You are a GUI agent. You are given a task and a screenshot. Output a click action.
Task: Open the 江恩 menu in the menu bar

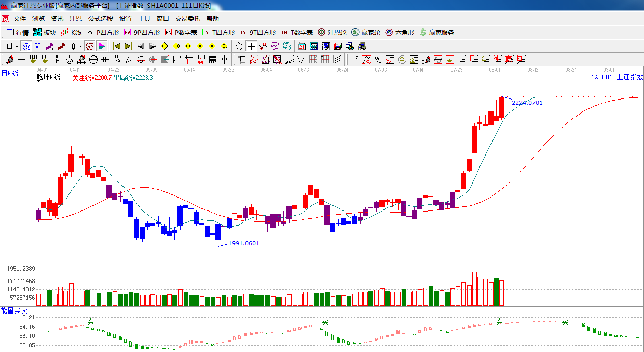pos(76,19)
